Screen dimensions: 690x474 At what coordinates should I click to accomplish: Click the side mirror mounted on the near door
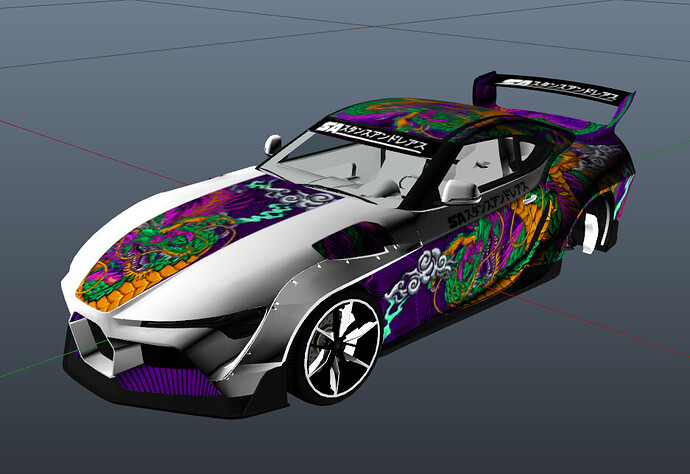(x=460, y=191)
